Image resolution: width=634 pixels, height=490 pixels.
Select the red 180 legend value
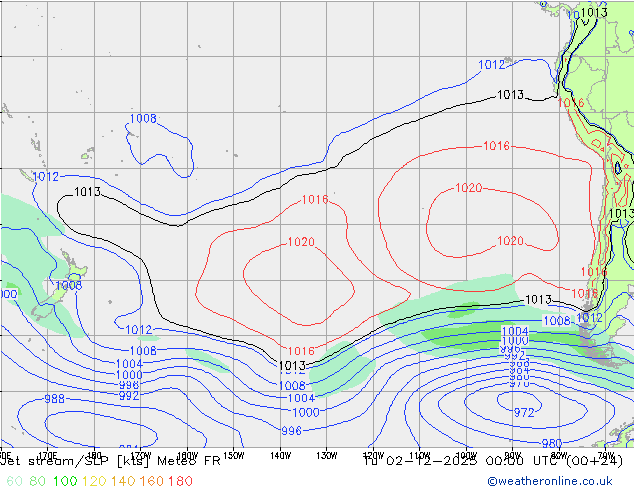click(x=180, y=481)
